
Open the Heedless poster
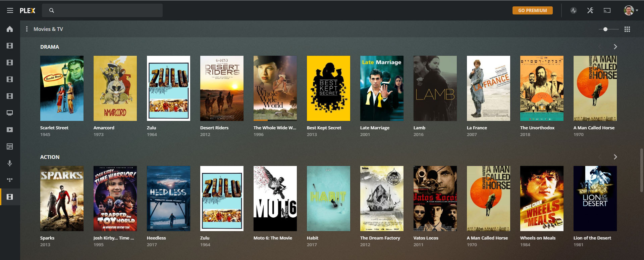[x=168, y=199]
